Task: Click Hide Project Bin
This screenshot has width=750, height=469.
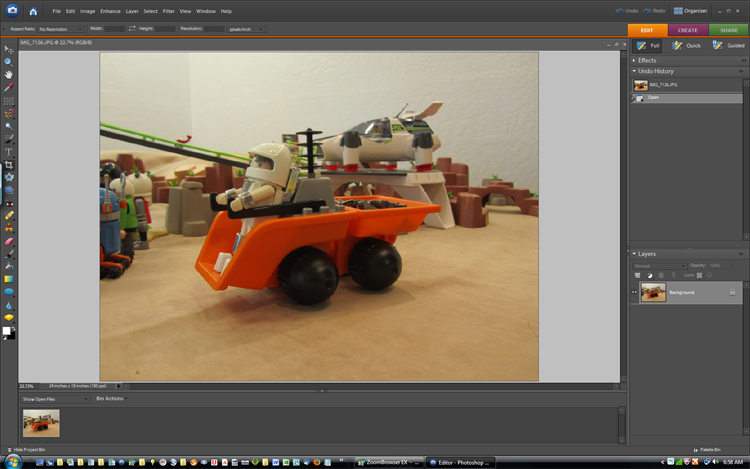Action: coord(28,450)
